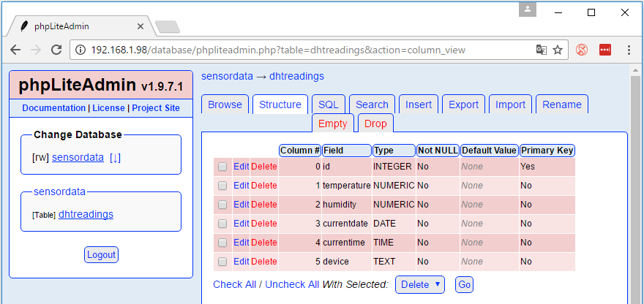Go back with the browser back arrow
Viewport: 644px width, 304px height.
15,50
